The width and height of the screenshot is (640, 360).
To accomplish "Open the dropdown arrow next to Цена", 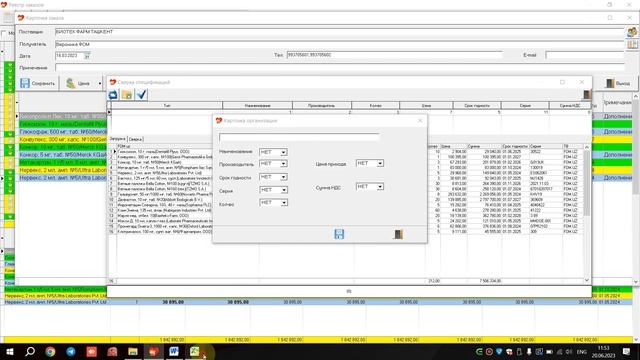I will tap(100, 84).
